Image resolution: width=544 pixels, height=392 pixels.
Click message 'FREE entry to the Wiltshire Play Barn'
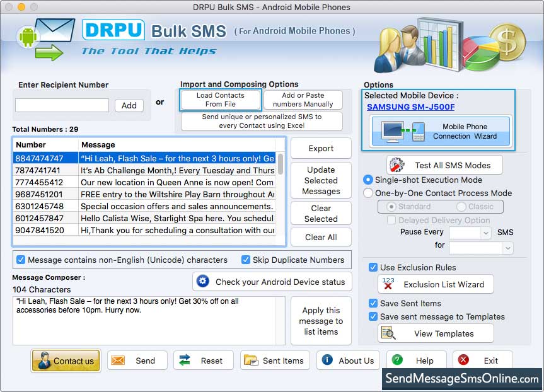[x=177, y=194]
